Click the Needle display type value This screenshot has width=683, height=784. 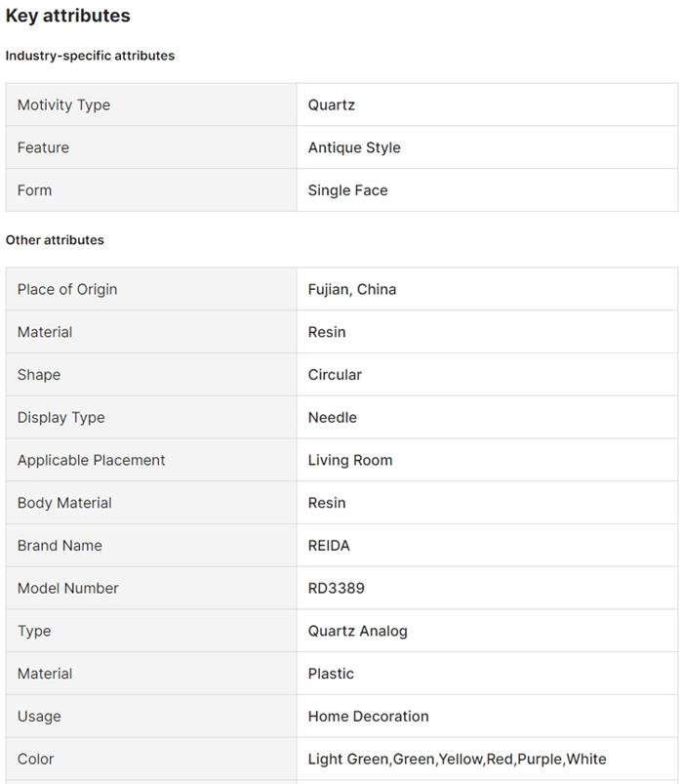tap(333, 418)
